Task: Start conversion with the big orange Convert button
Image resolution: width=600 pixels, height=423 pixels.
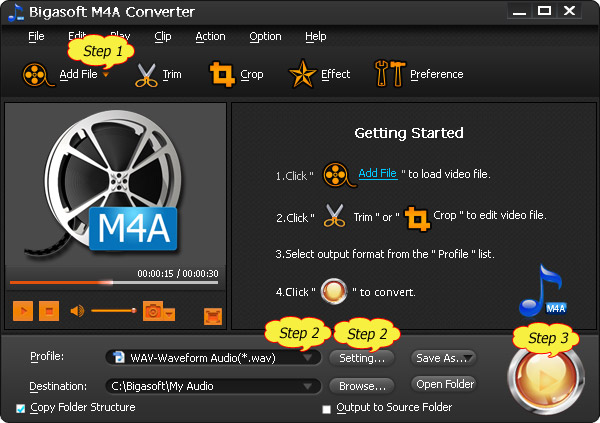Action: click(546, 379)
